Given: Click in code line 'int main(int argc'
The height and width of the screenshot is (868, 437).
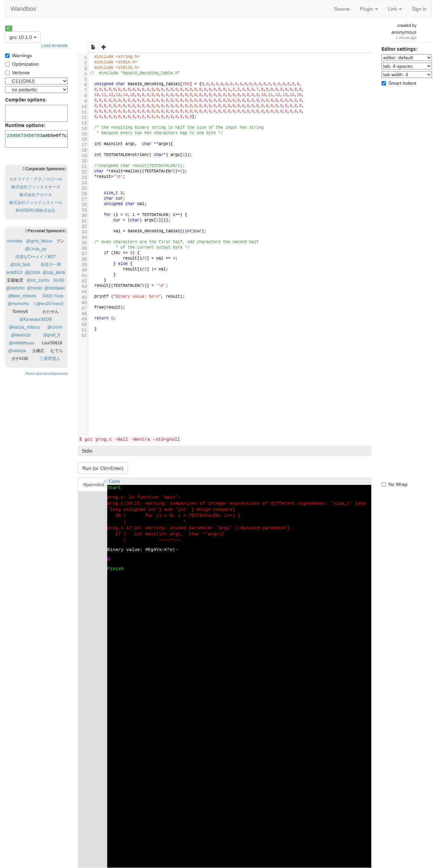Looking at the screenshot, I should (133, 144).
